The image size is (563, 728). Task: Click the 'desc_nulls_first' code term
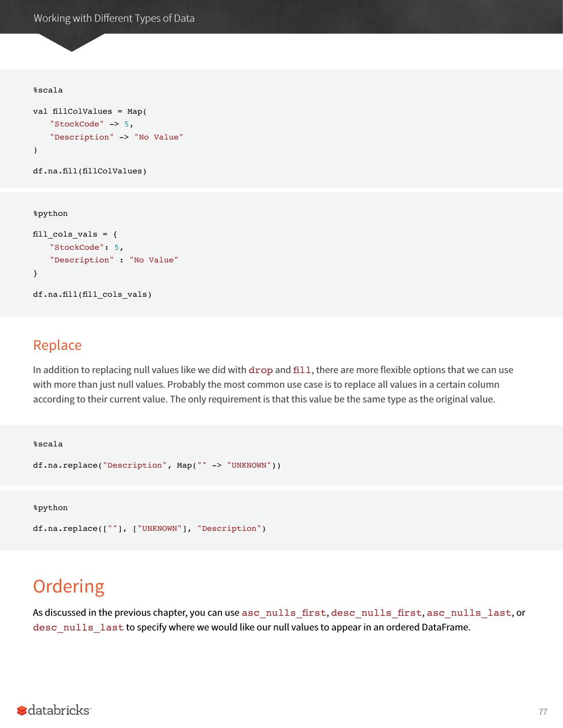376,613
